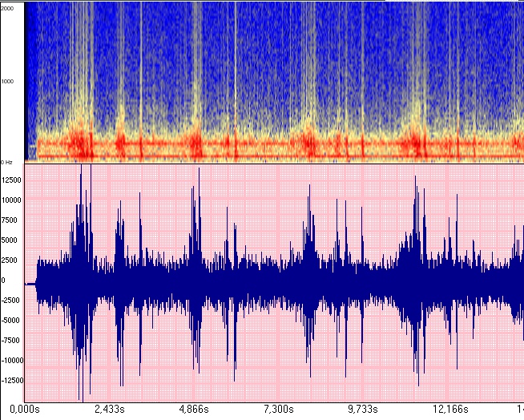Select the 12,166s timeline marker
Viewport: 524px width, 420px height.
tap(449, 410)
